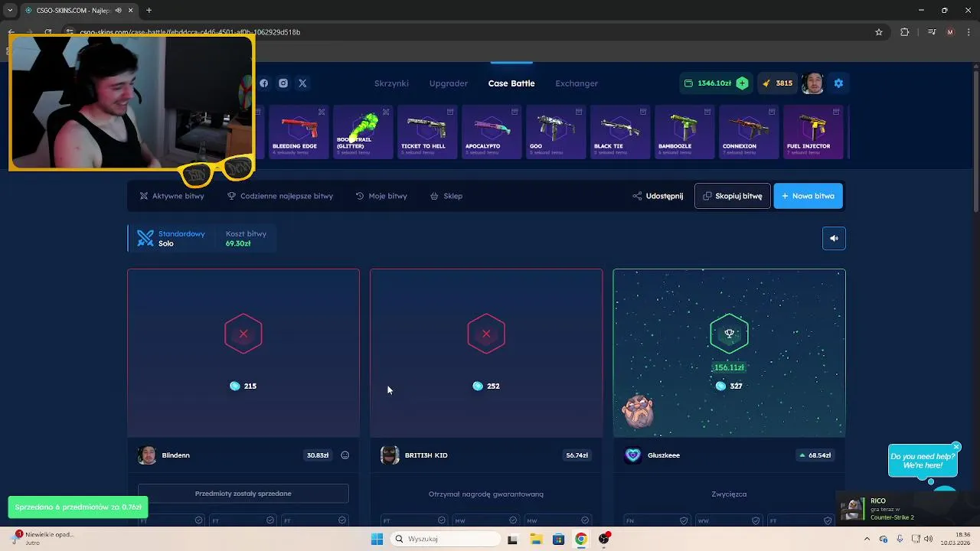Open the 'Do you need help?' chat bubble
The image size is (980, 551).
coord(923,461)
